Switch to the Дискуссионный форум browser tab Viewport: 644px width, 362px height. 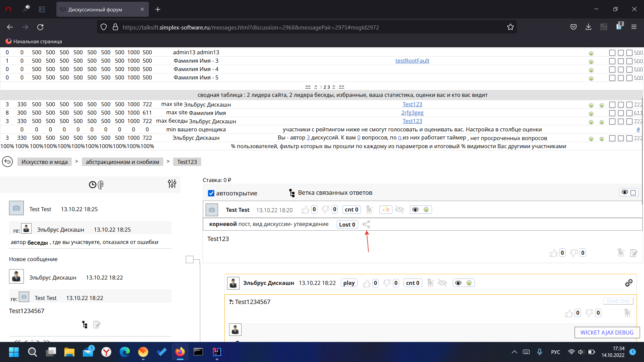[x=102, y=9]
